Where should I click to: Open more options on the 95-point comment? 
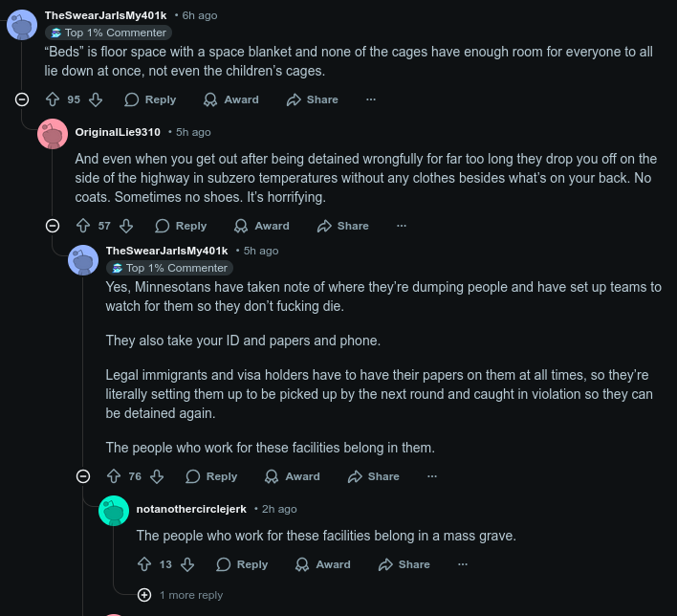pyautogui.click(x=371, y=99)
